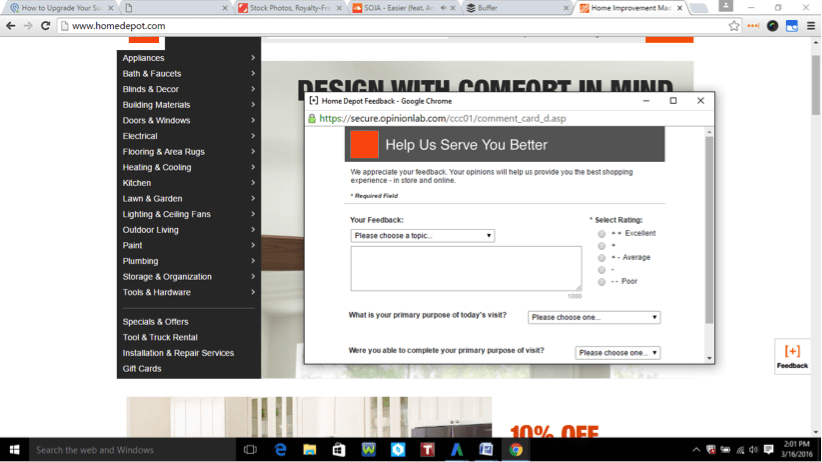Click the browser back arrow
The image size is (822, 462).
(x=10, y=26)
